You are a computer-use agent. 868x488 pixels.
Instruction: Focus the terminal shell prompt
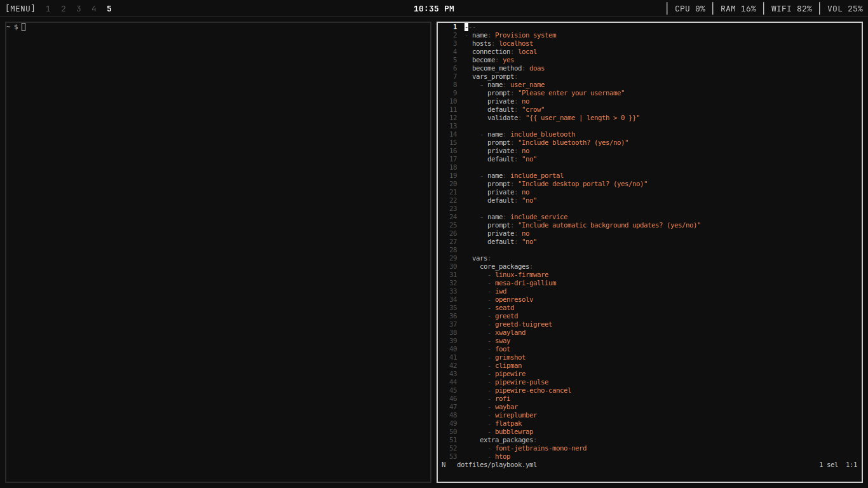tap(16, 27)
